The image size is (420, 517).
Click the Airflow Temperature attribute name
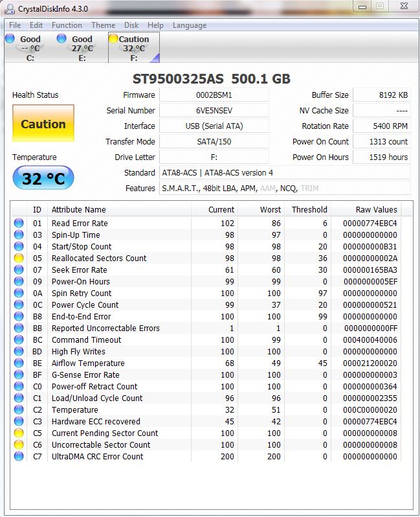pos(88,363)
